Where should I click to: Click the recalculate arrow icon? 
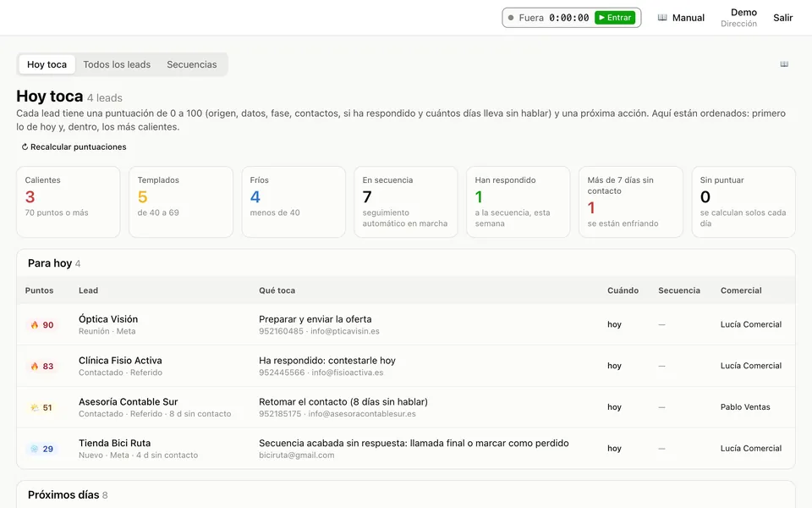click(x=25, y=146)
